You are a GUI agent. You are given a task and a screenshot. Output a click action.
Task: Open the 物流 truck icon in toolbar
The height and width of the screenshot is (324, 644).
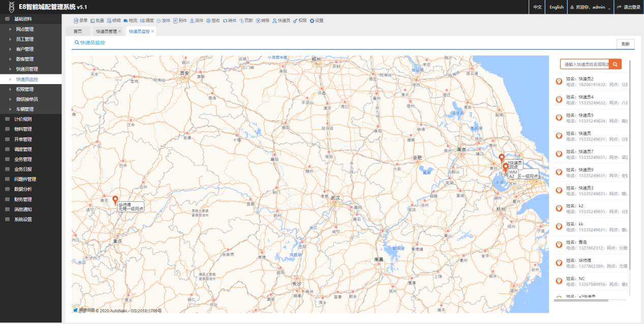(x=126, y=21)
